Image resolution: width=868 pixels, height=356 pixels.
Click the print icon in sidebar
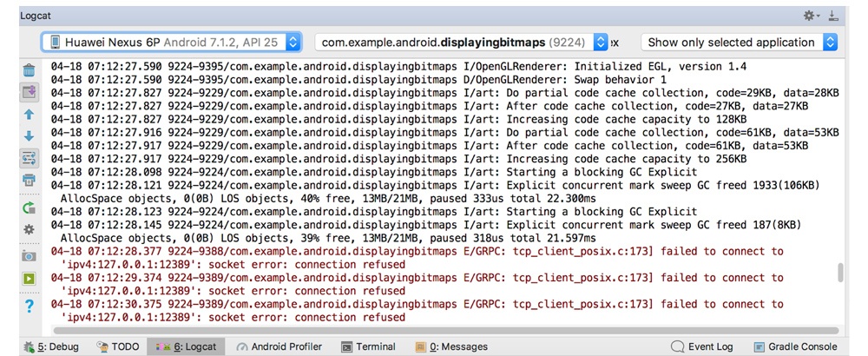point(29,180)
